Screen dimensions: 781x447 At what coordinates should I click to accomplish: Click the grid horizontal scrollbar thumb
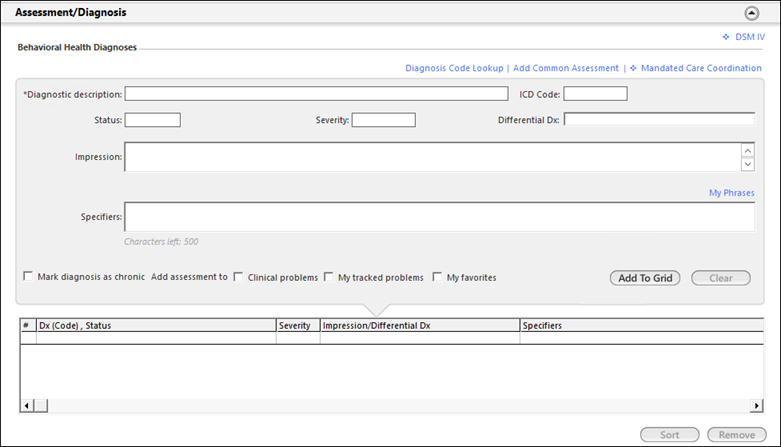pos(41,406)
